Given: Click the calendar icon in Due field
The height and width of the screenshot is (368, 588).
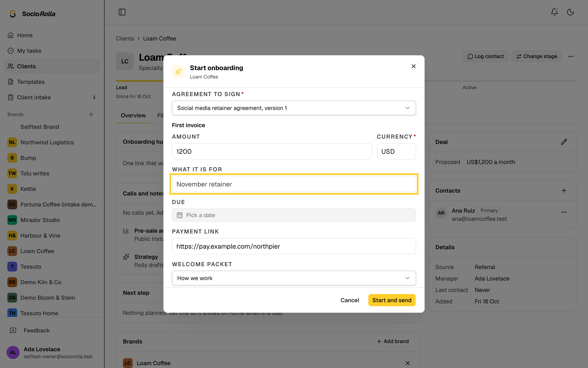Looking at the screenshot, I should pyautogui.click(x=179, y=215).
